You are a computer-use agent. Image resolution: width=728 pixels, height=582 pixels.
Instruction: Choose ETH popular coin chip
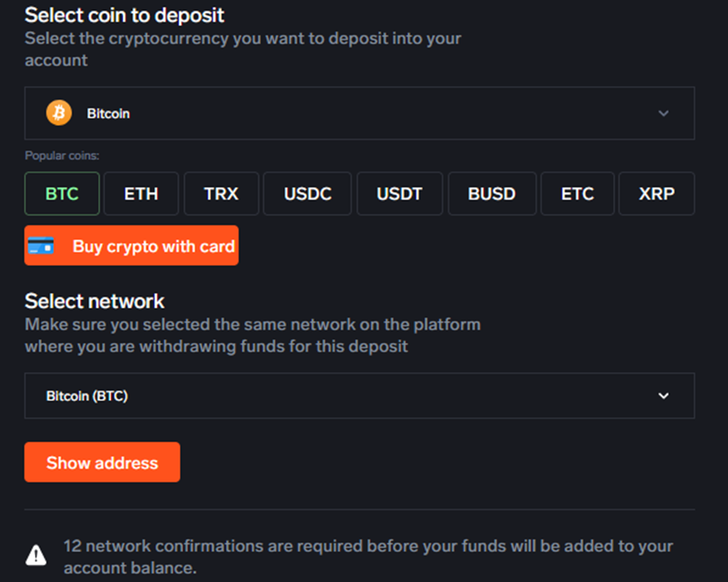[141, 193]
